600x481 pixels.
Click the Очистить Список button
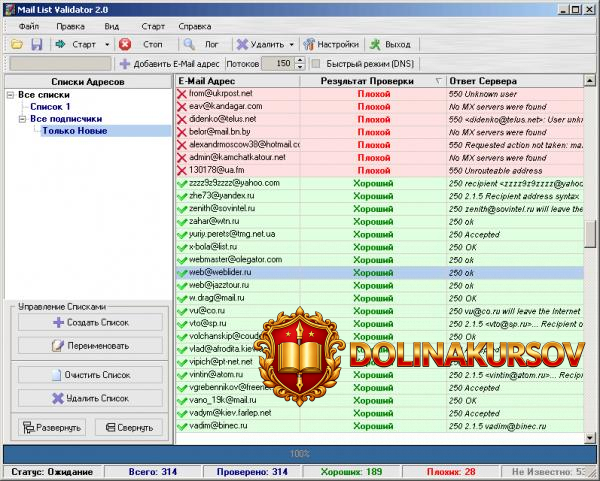pyautogui.click(x=90, y=375)
